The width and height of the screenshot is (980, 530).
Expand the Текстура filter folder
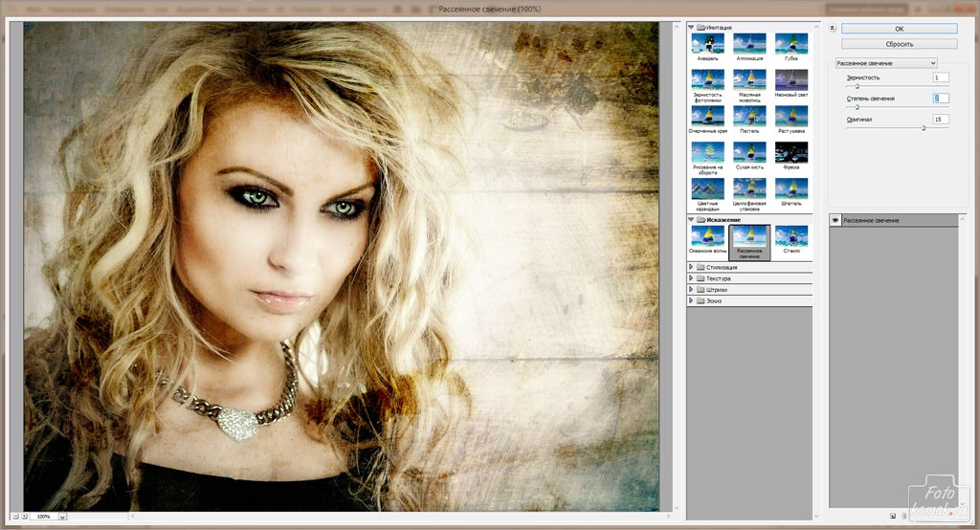pyautogui.click(x=692, y=278)
